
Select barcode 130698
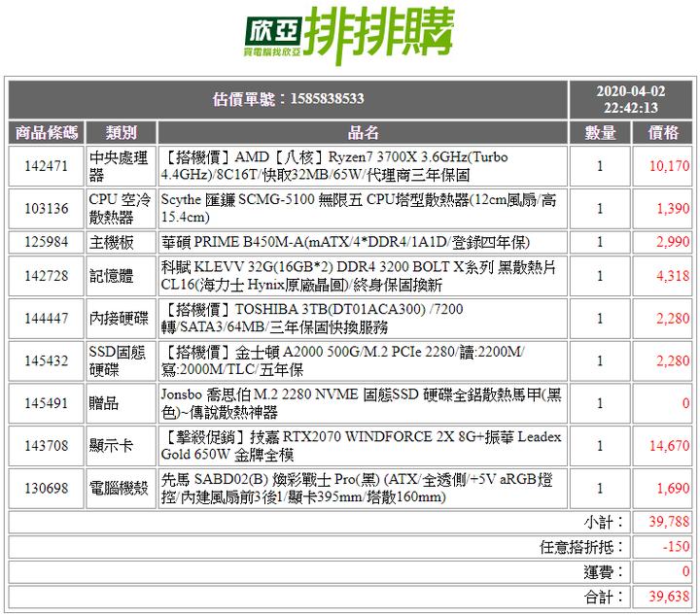(47, 489)
